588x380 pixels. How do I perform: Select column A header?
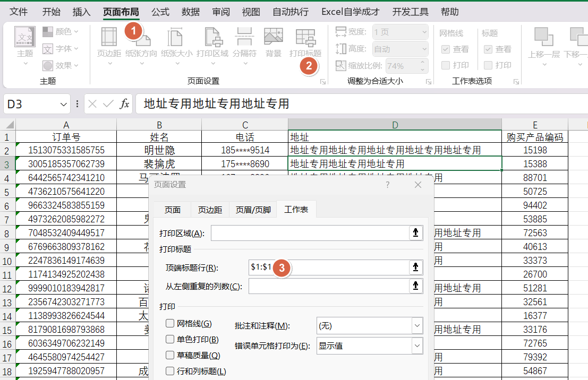(x=66, y=125)
